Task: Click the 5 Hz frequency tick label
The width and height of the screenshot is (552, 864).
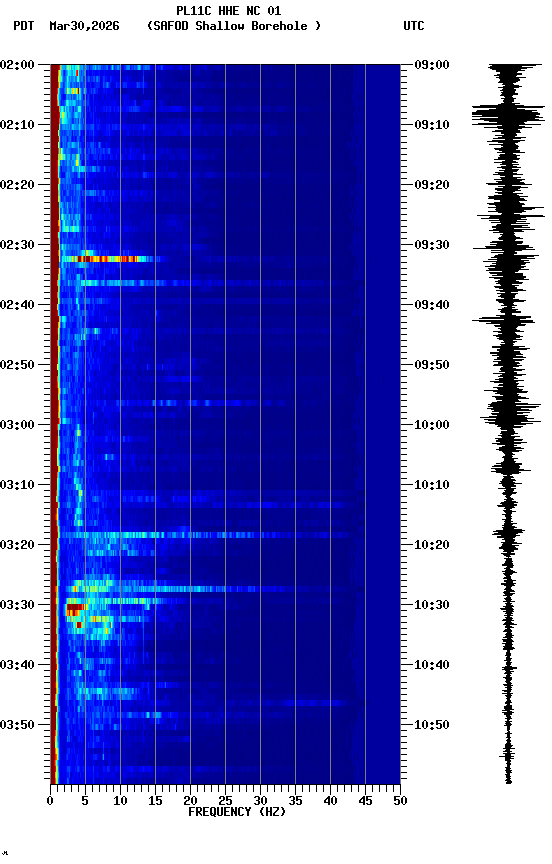Action: [85, 801]
